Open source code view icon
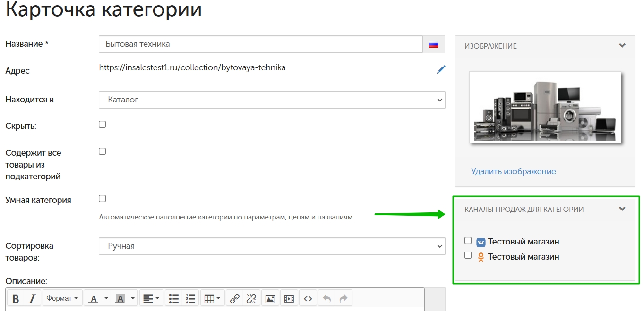 [x=308, y=298]
